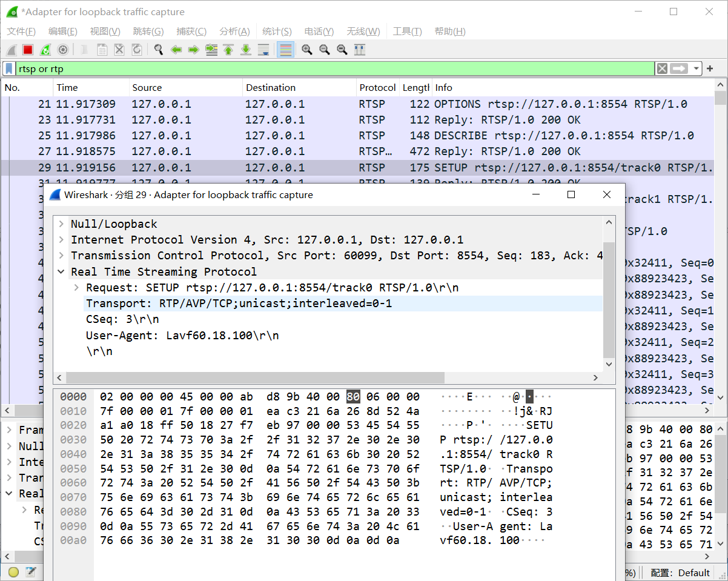Click the go to specified packet icon
728x581 pixels.
(211, 50)
